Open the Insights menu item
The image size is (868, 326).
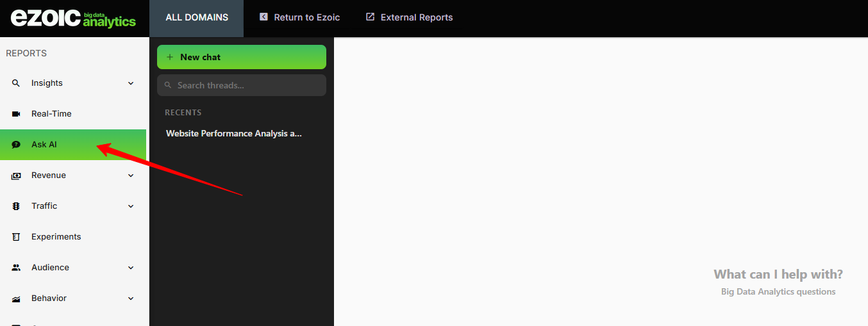point(73,83)
